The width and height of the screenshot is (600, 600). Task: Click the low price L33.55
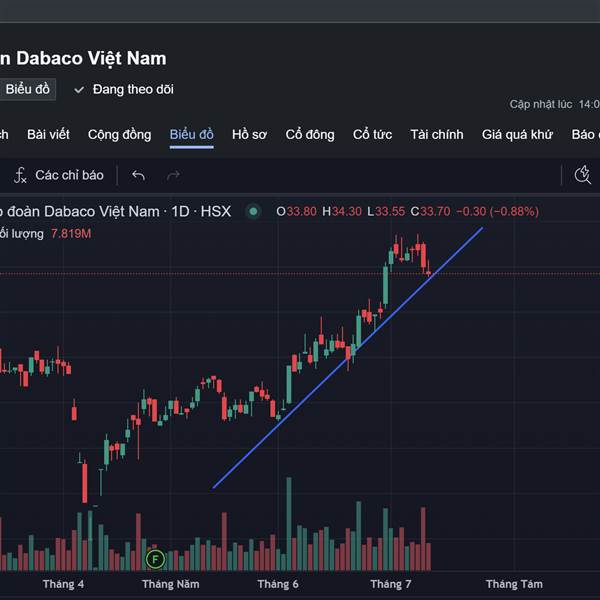click(x=386, y=211)
